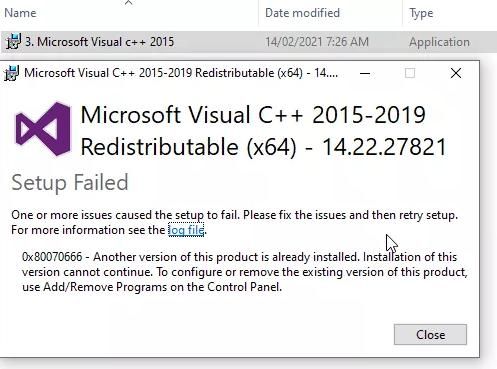Click the 'Application' type cell
This screenshot has height=369, width=497.
tap(439, 42)
